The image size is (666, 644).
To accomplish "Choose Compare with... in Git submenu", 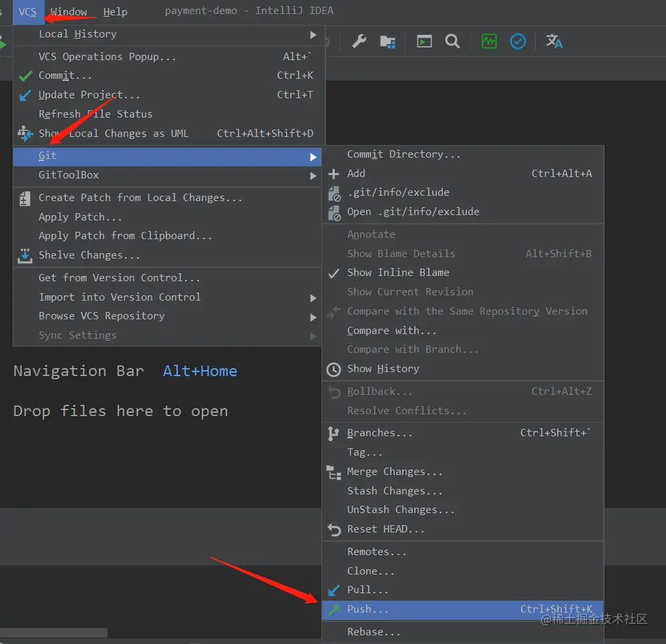I will pos(462,331).
